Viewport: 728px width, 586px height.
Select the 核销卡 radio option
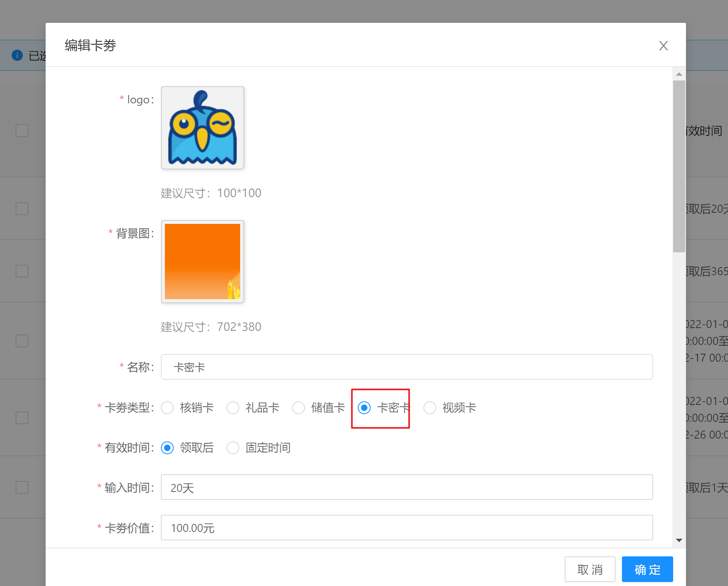point(167,408)
